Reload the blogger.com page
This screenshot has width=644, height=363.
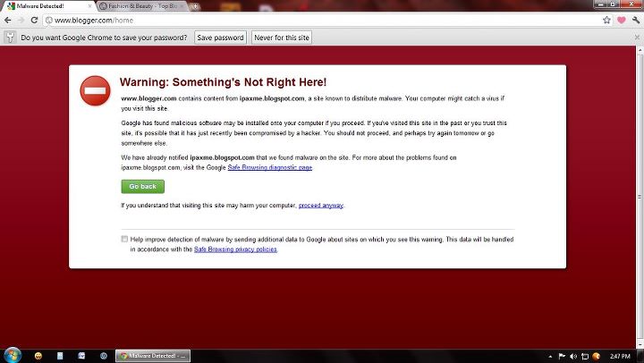tap(35, 21)
